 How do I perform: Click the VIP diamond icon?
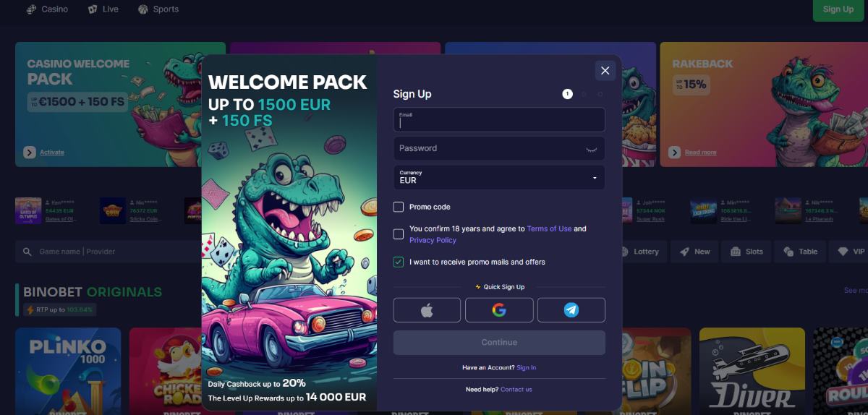843,252
